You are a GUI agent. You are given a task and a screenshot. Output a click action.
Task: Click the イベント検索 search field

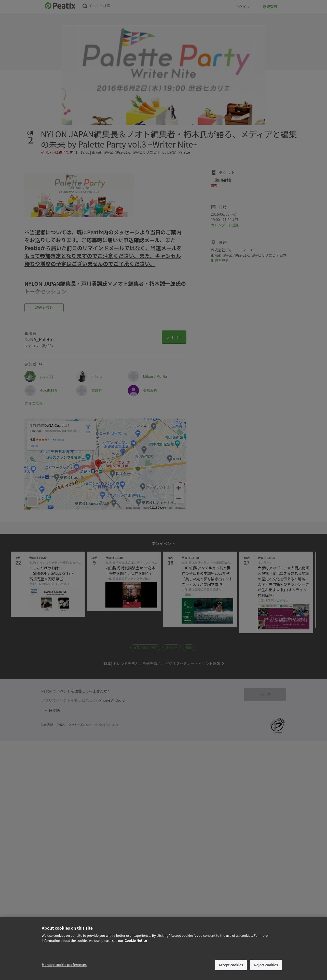click(x=100, y=6)
